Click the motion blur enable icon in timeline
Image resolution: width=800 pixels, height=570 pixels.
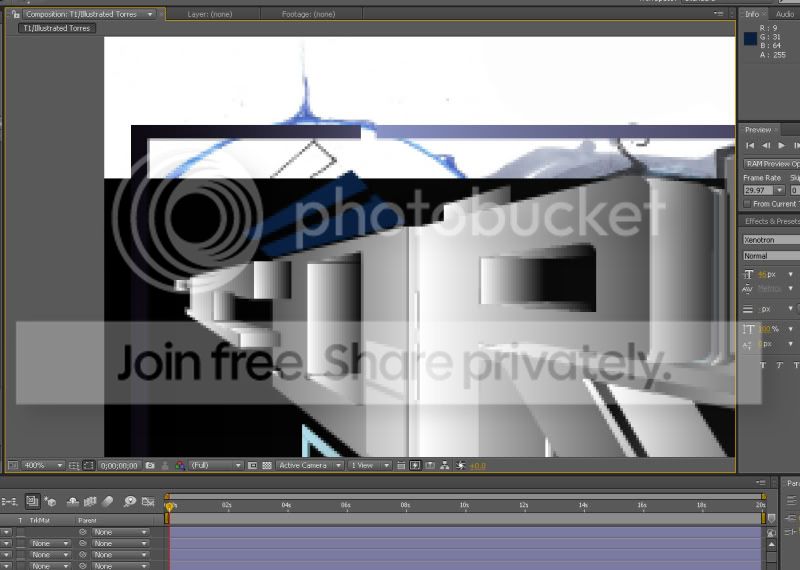(107, 502)
